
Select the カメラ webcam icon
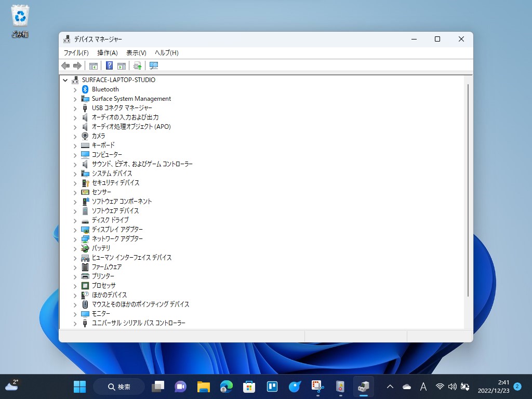(85, 136)
